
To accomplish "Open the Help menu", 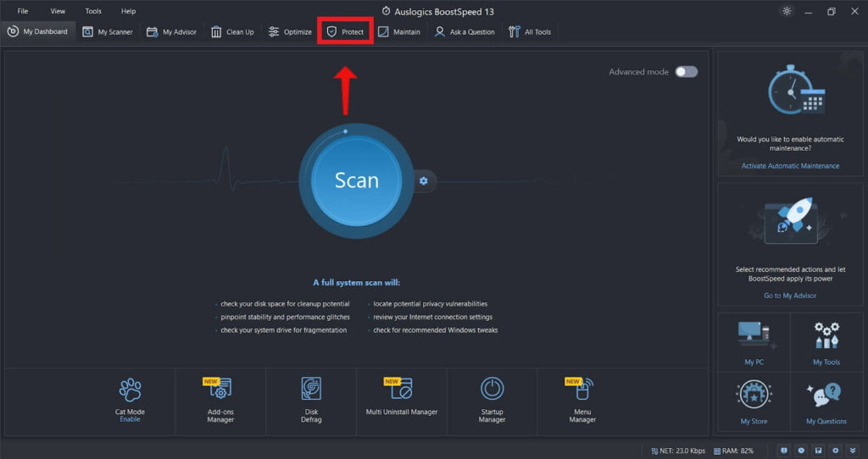I will 129,11.
